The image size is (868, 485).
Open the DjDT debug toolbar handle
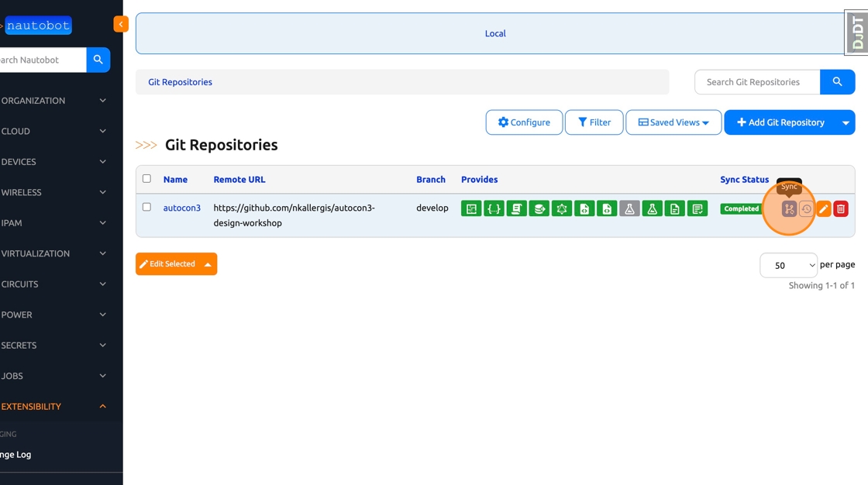[x=856, y=33]
